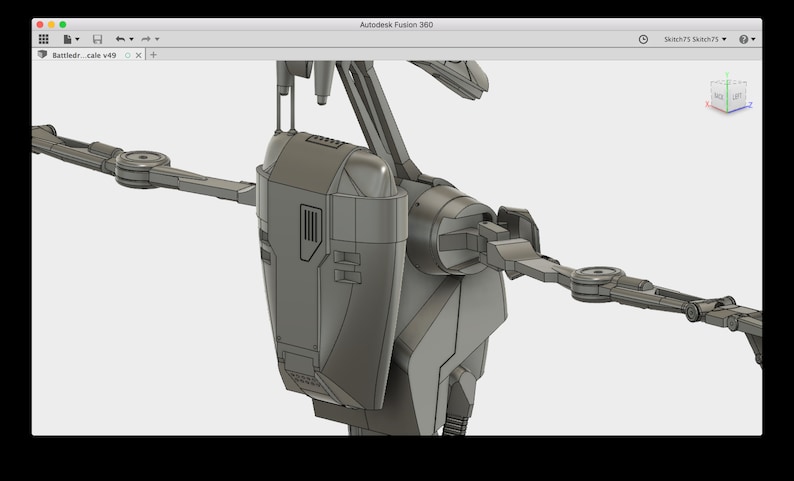
Task: Click the Save floppy disk icon
Action: [97, 39]
